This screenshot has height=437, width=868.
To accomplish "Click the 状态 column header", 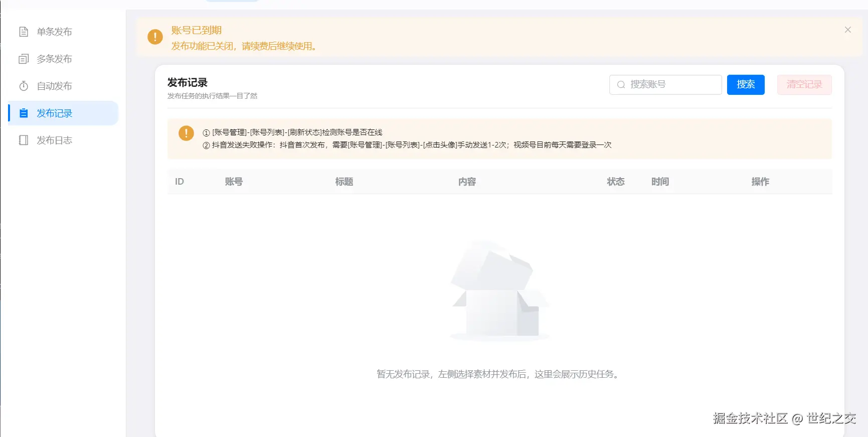I will click(616, 182).
